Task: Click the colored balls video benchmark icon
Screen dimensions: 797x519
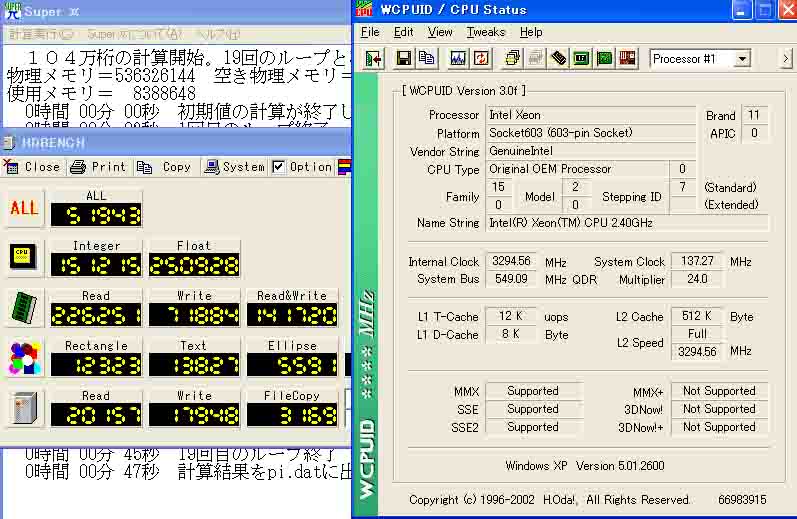Action: pyautogui.click(x=24, y=358)
